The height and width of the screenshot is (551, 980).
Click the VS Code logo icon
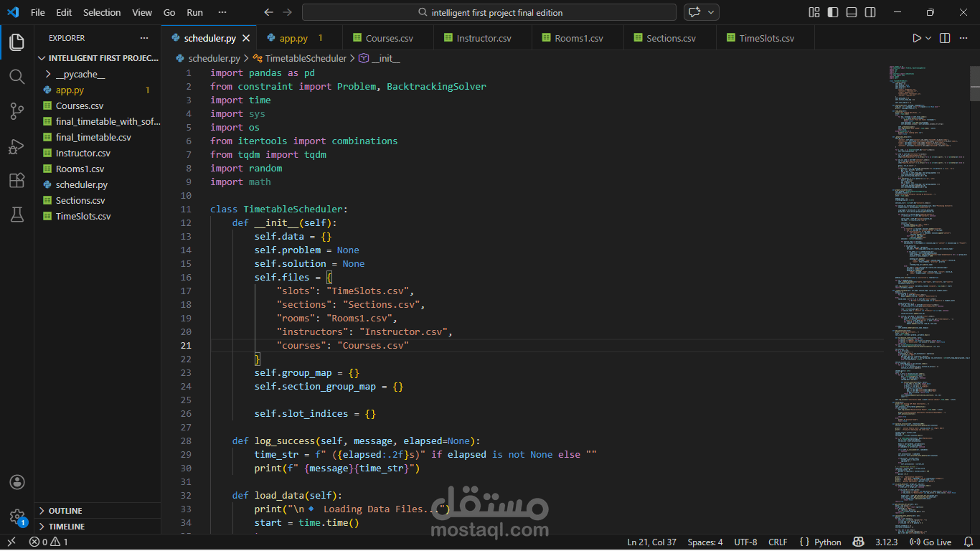13,12
